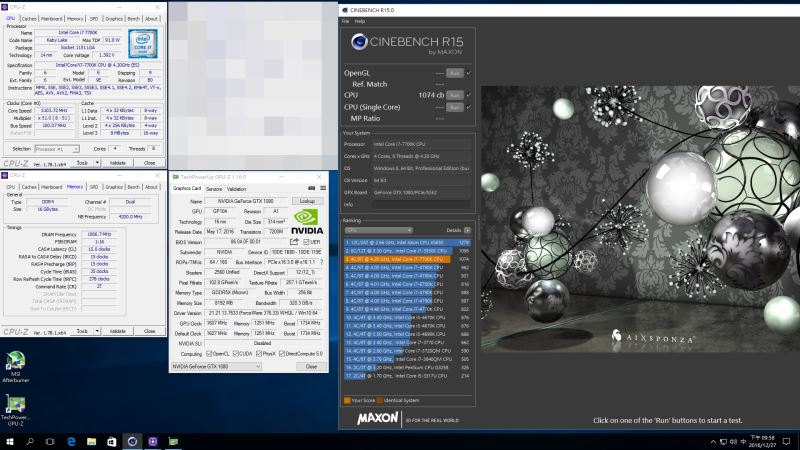Screen dimensions: 800x450
Task: Toggle the UEFI checkbox in GPU-Z
Action: [306, 242]
